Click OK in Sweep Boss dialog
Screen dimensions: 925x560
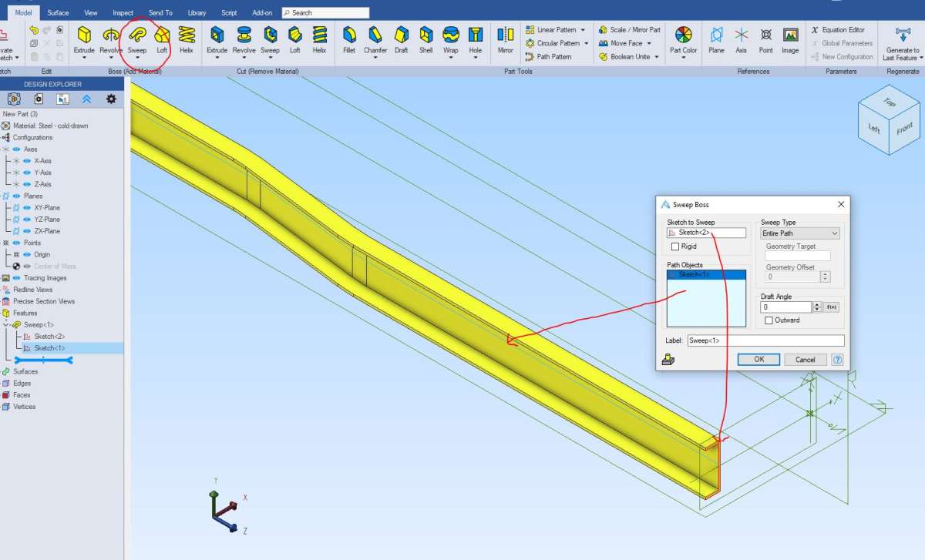point(758,360)
